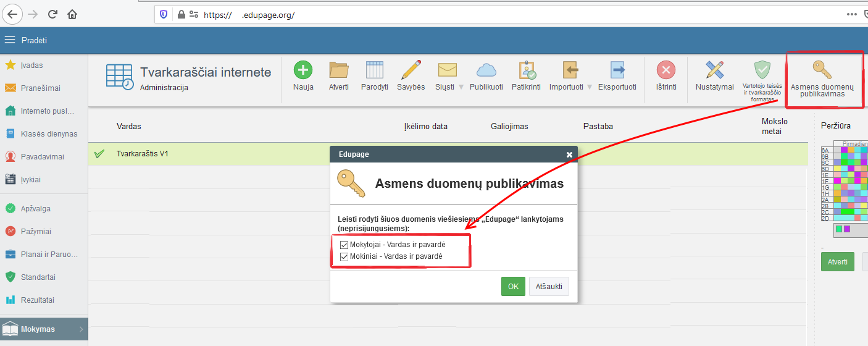The image size is (868, 346).
Task: Open the browser three-dots page actions
Action: tap(851, 14)
